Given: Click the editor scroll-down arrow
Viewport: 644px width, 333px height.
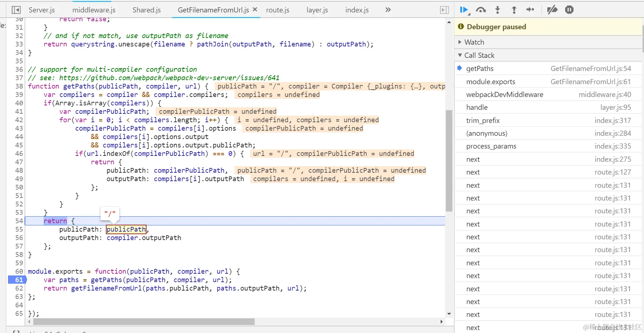Looking at the screenshot, I should pyautogui.click(x=449, y=314).
